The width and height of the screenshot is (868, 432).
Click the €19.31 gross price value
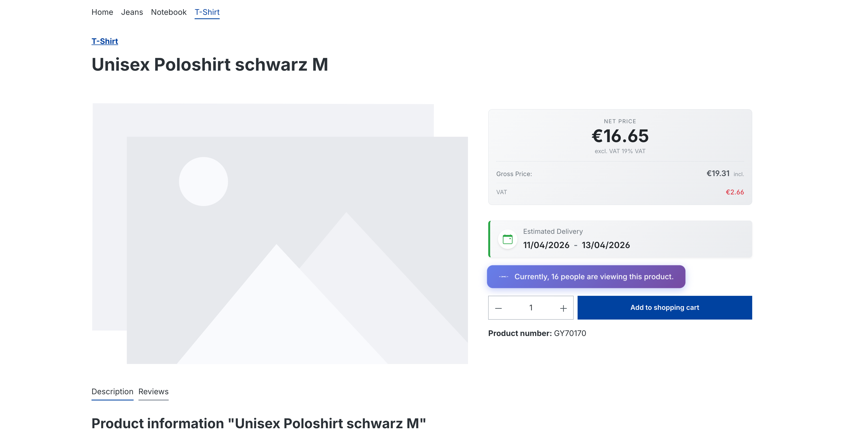(x=718, y=173)
